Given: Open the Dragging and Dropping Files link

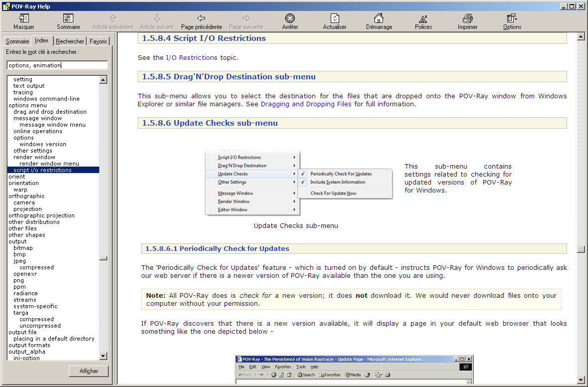Looking at the screenshot, I should click(x=306, y=104).
